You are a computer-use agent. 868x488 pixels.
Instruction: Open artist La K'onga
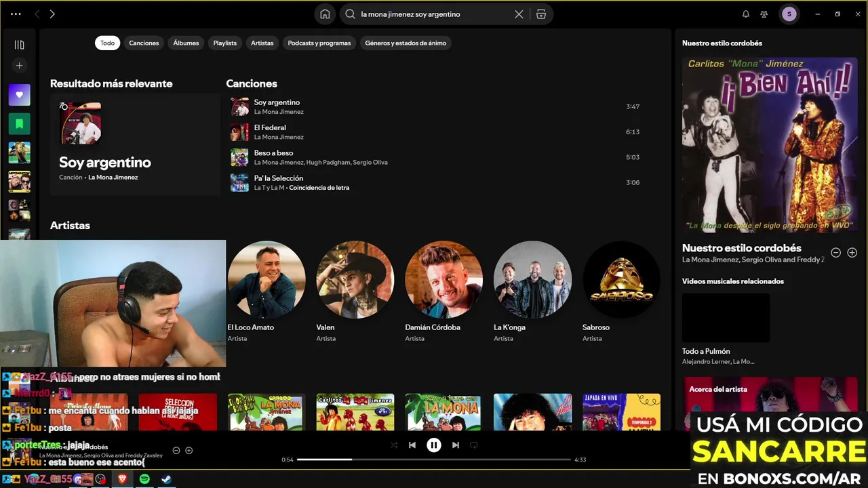(532, 279)
